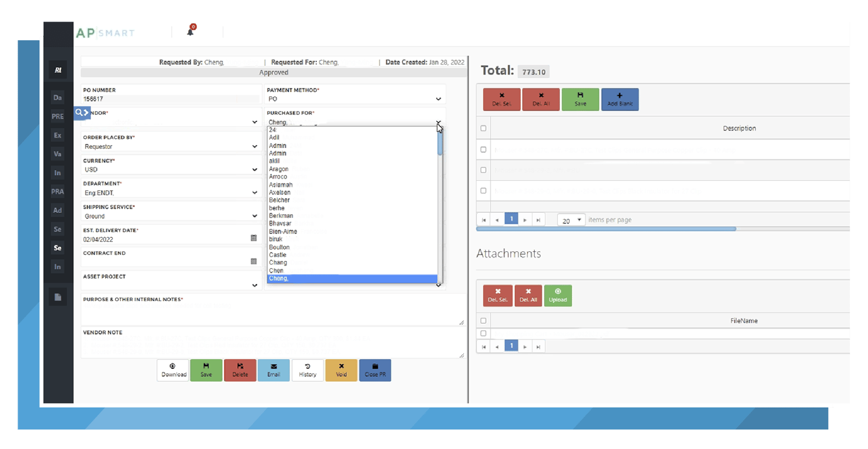868x449 pixels.
Task: Select all line items via header checkbox
Action: pos(484,128)
